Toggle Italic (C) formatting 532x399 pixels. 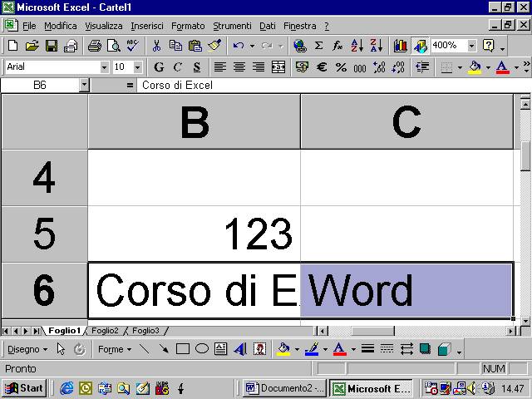coord(177,66)
